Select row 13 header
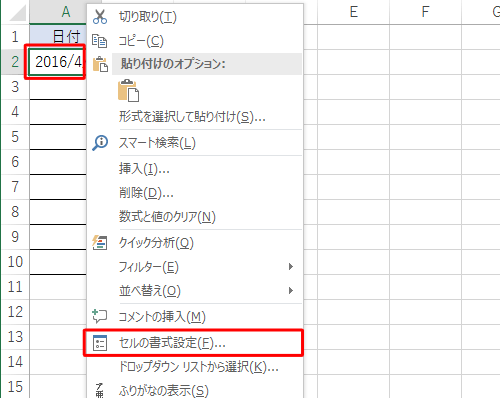 pos(15,337)
